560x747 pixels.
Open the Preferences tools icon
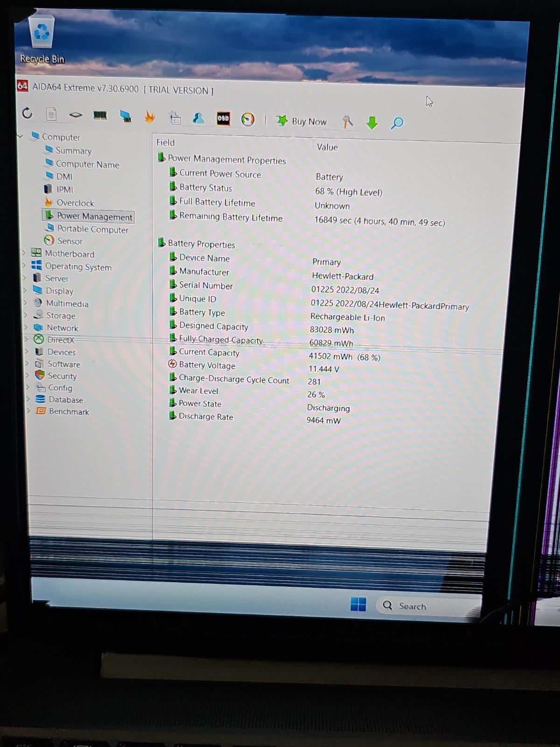pos(348,122)
